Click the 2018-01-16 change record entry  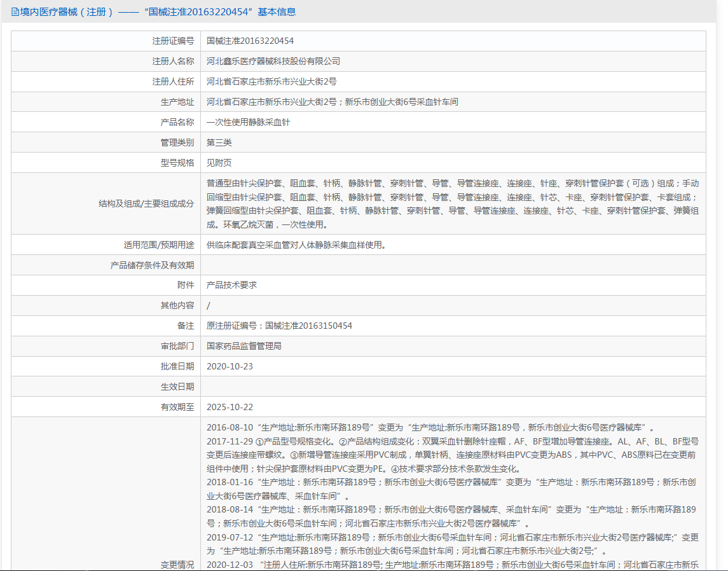(x=451, y=490)
